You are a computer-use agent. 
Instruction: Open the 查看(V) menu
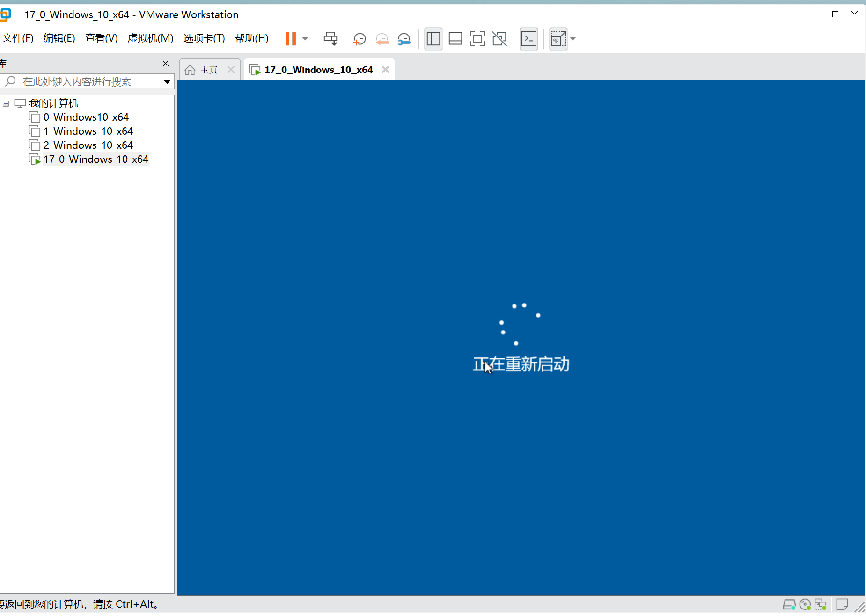click(x=101, y=38)
